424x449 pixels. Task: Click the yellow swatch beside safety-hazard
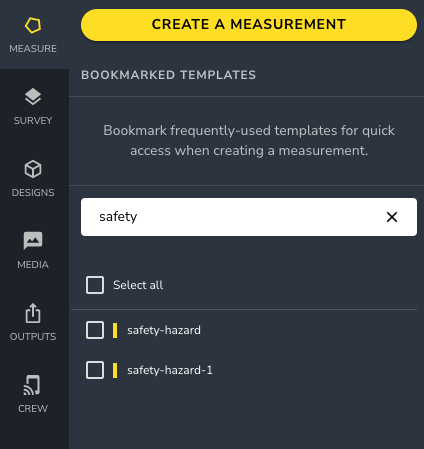(115, 330)
